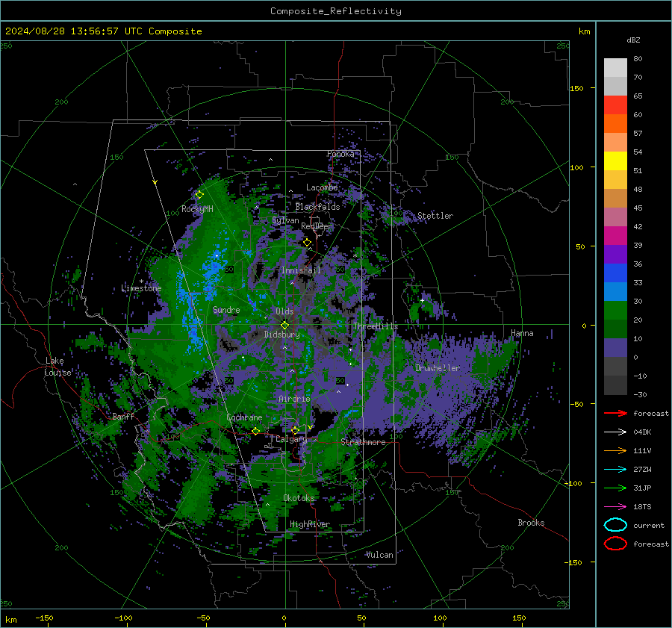Click the Airdrie city label

[x=294, y=399]
